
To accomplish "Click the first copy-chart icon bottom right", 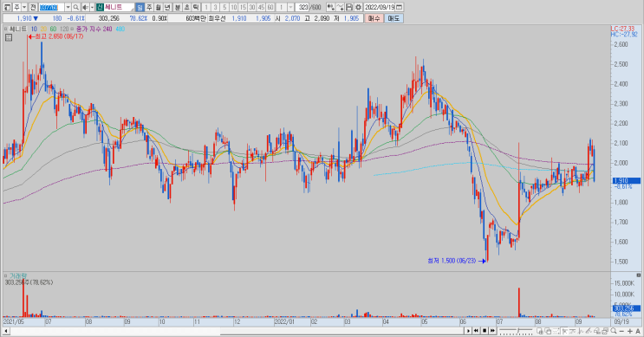I will pos(540,331).
